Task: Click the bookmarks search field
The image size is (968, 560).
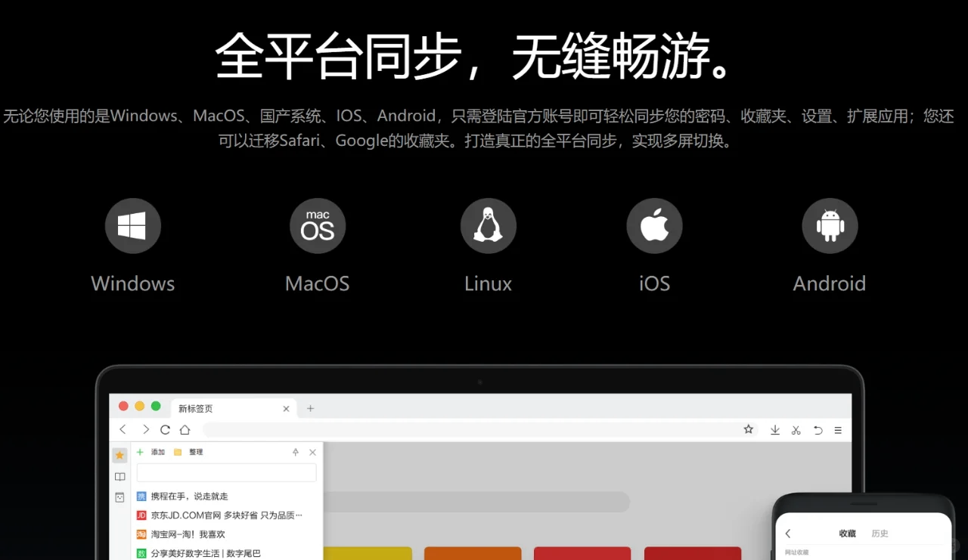Action: tap(226, 472)
